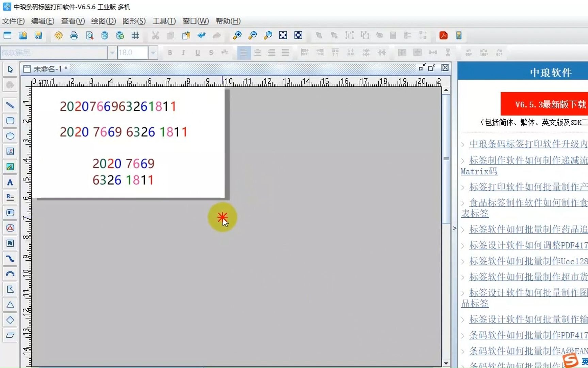The width and height of the screenshot is (588, 368).
Task: Click the database with checkmark icon
Action: (x=120, y=35)
